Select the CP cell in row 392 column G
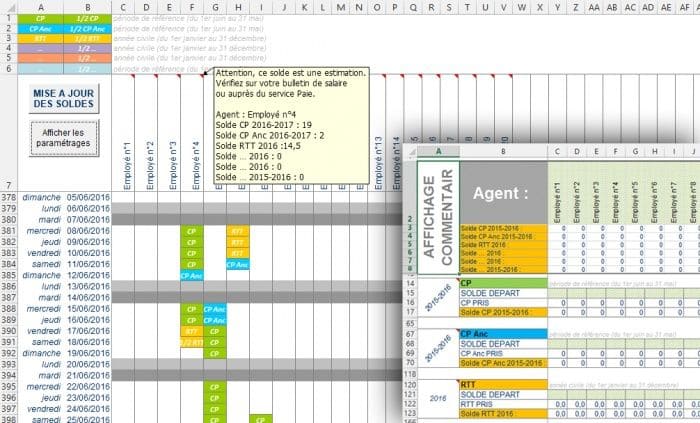Image resolution: width=700 pixels, height=423 pixels. [215, 353]
